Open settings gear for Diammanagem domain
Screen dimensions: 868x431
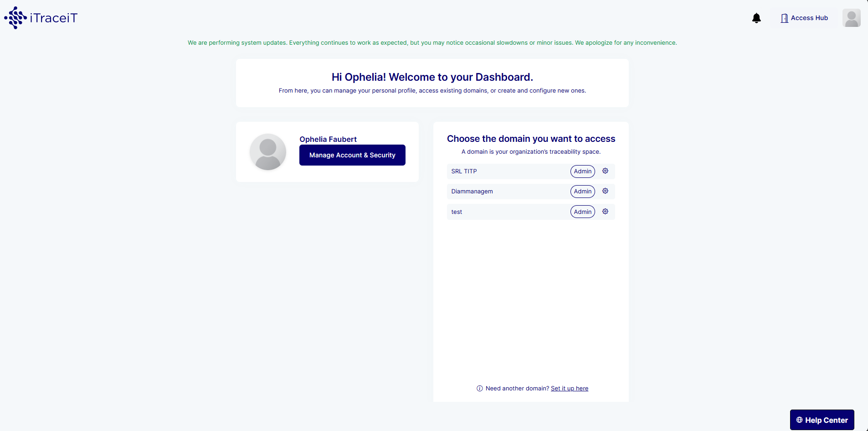tap(605, 191)
